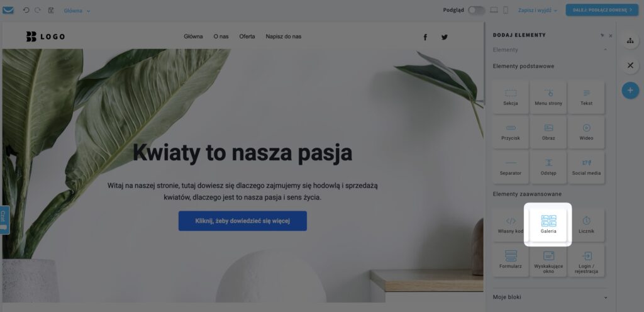Open Napisz do nas menu link
The height and width of the screenshot is (312, 644).
(284, 36)
